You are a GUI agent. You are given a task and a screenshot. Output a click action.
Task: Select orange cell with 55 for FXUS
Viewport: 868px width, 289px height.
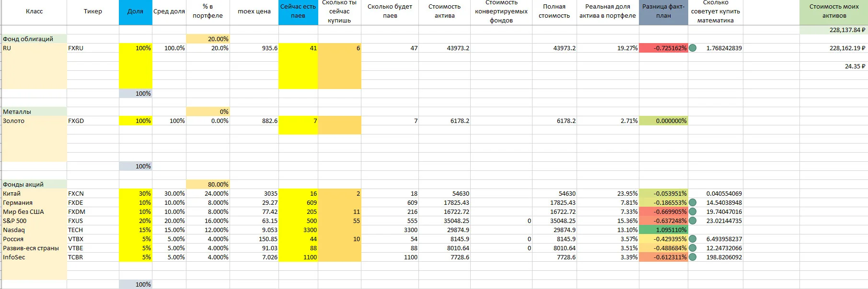pyautogui.click(x=339, y=221)
